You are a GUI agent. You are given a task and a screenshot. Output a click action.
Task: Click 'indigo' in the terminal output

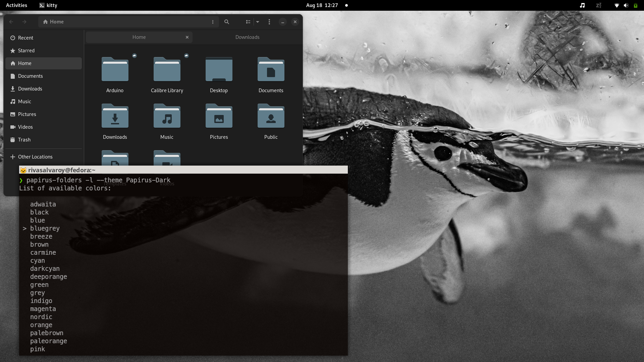coord(41,301)
